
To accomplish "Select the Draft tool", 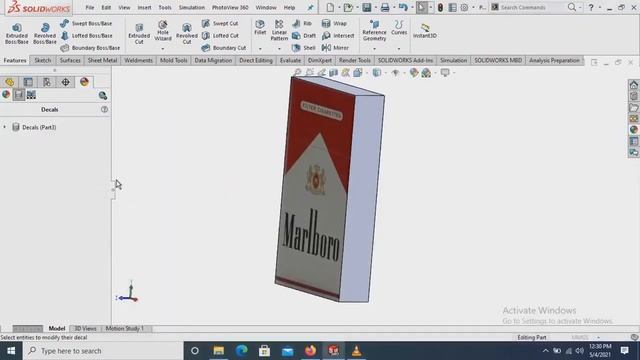I will (x=304, y=36).
